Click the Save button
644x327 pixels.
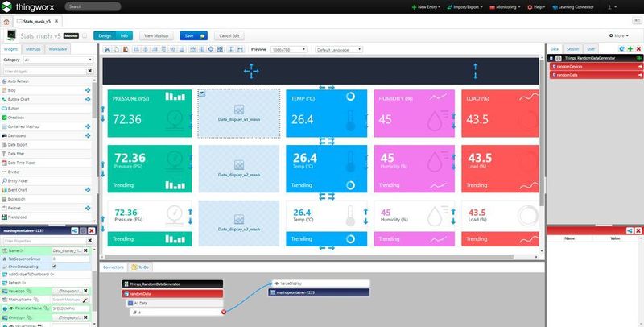point(193,35)
